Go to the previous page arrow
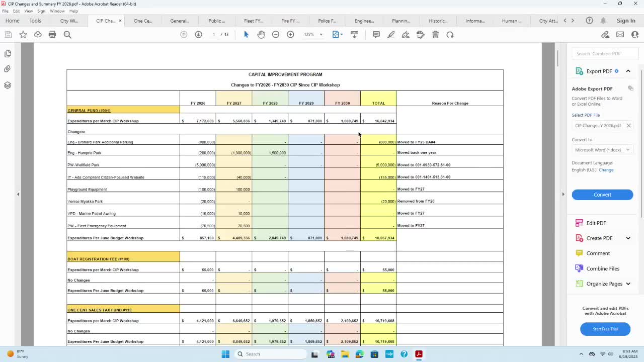 point(184,35)
